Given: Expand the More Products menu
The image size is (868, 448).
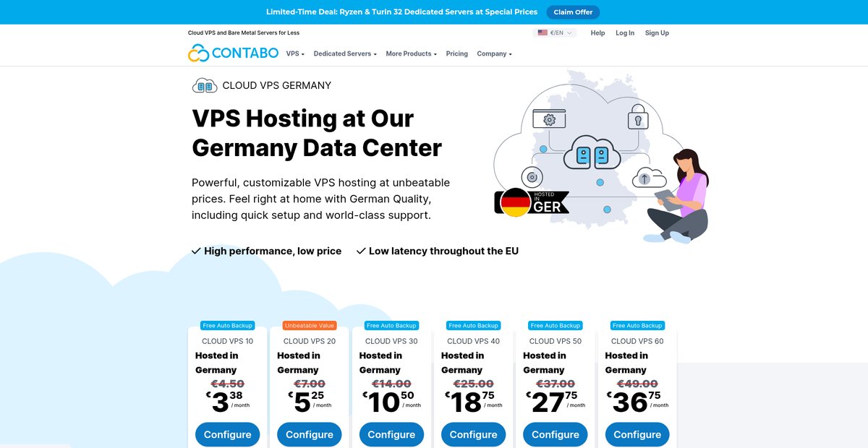Looking at the screenshot, I should pyautogui.click(x=411, y=53).
